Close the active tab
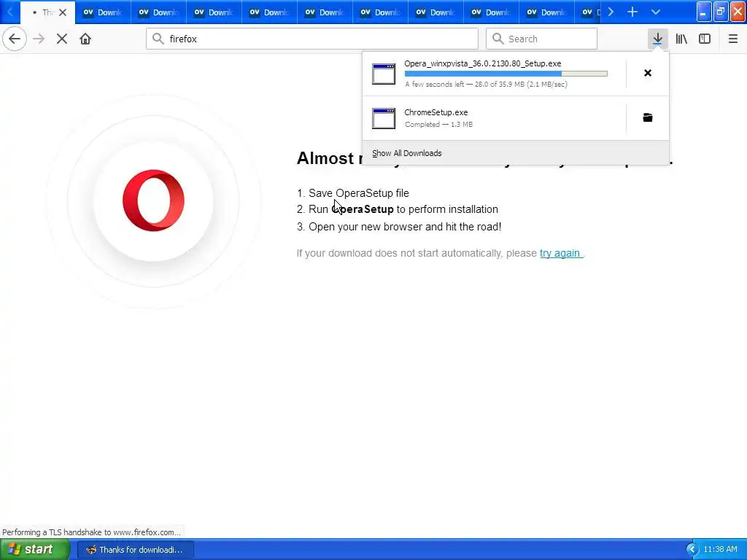The width and height of the screenshot is (747, 560). pyautogui.click(x=63, y=12)
